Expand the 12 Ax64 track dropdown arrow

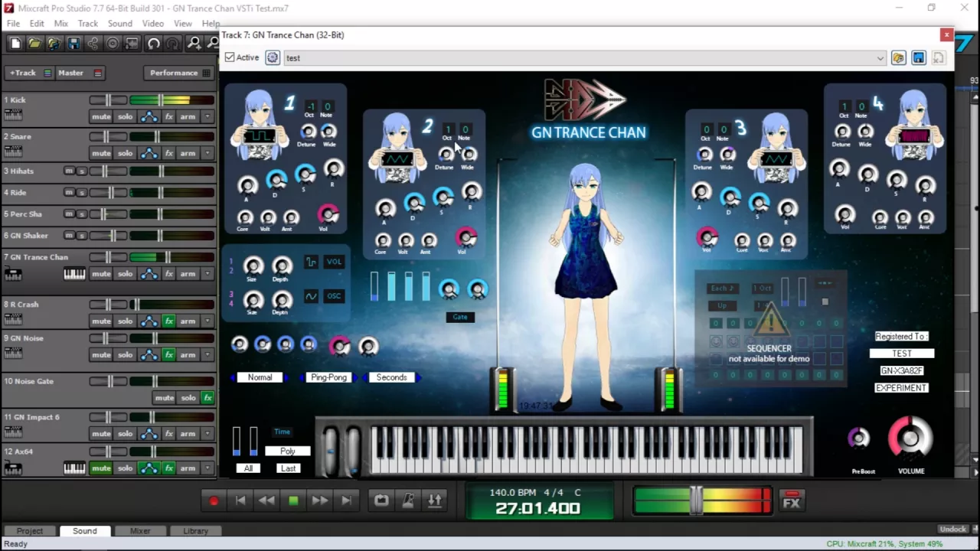click(207, 468)
